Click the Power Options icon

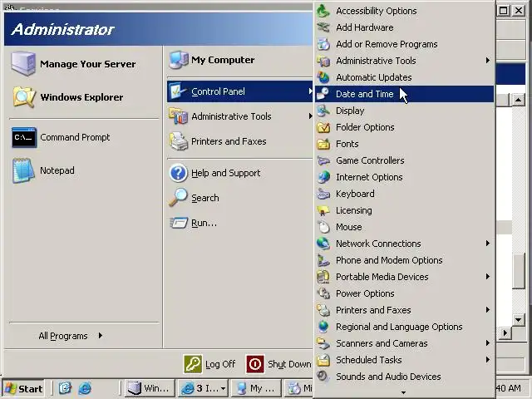(x=323, y=293)
